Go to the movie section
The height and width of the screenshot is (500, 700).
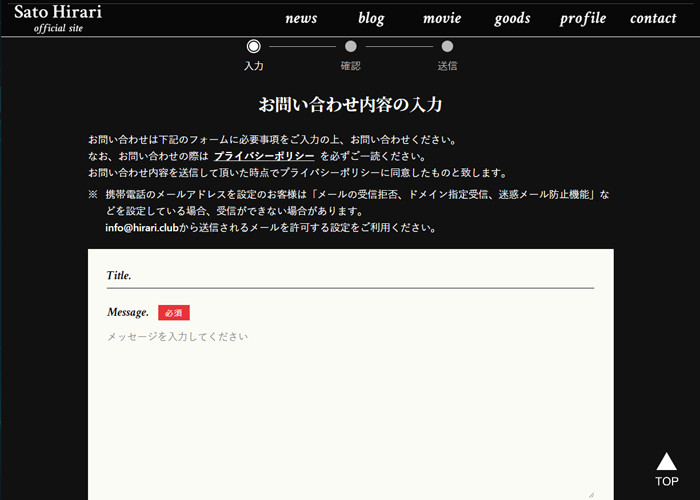442,18
